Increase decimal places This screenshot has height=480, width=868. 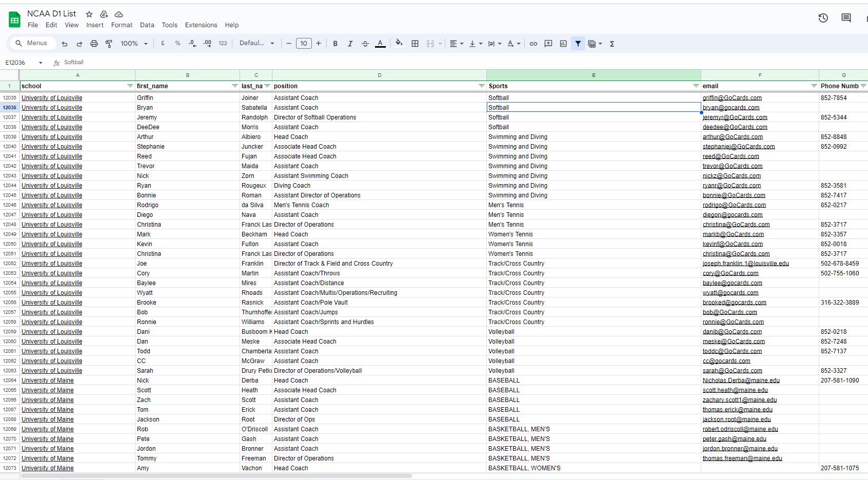point(207,44)
